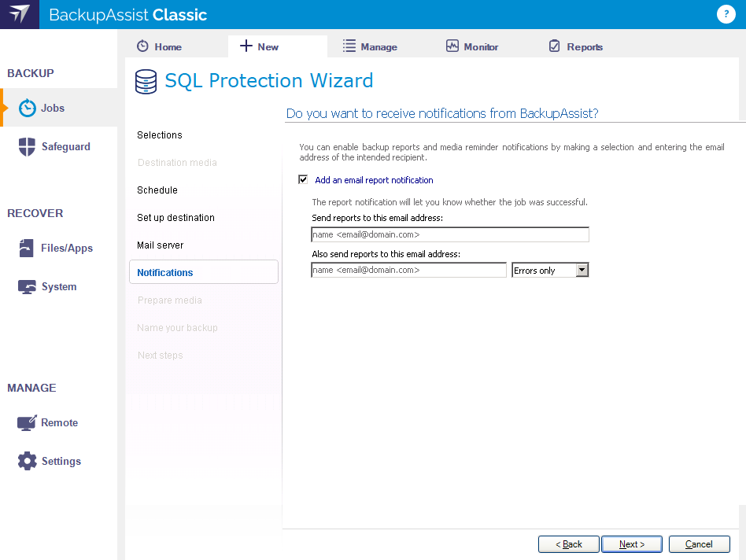Open Jobs in the Backup section
Screen dimensions: 746x560
[x=60, y=108]
